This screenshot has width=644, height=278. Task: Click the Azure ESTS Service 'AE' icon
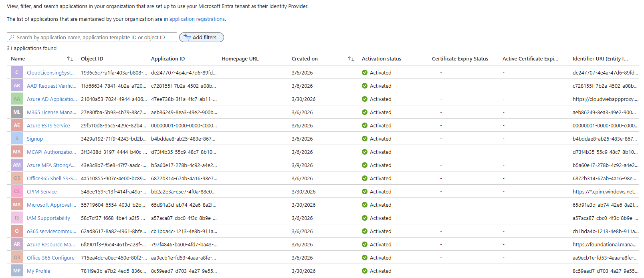(17, 125)
